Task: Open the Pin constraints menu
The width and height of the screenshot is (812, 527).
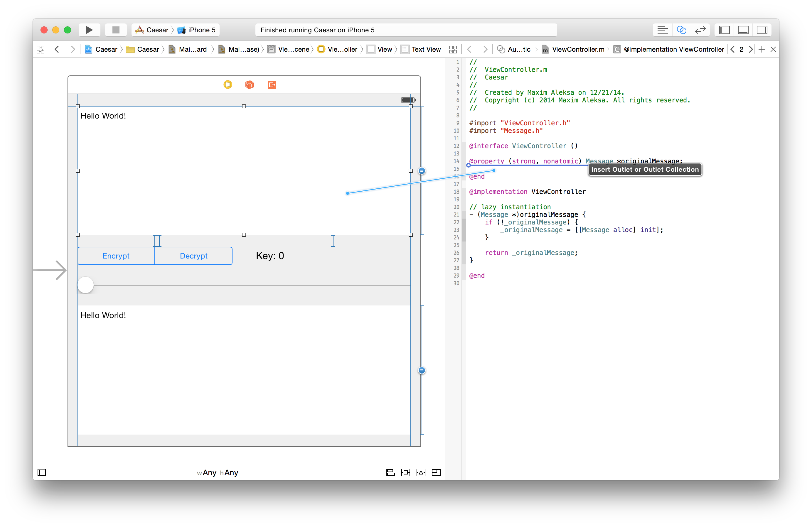Action: [x=405, y=472]
